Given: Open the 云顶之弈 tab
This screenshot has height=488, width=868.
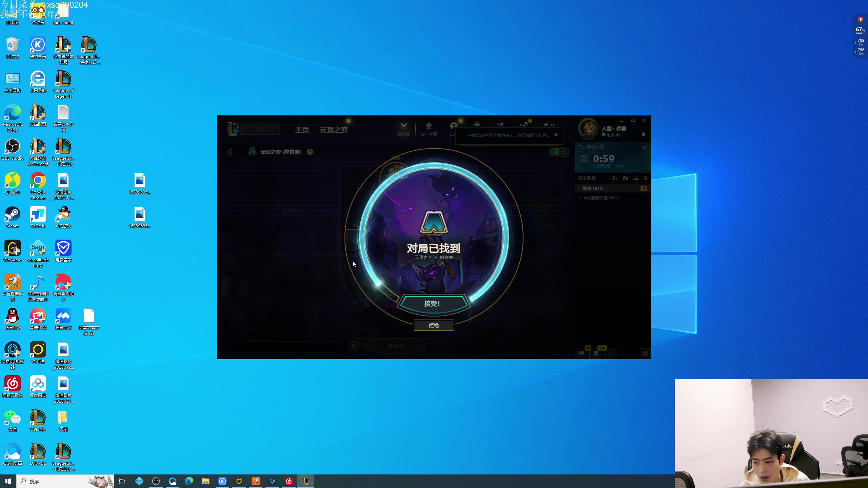Looking at the screenshot, I should [x=334, y=130].
